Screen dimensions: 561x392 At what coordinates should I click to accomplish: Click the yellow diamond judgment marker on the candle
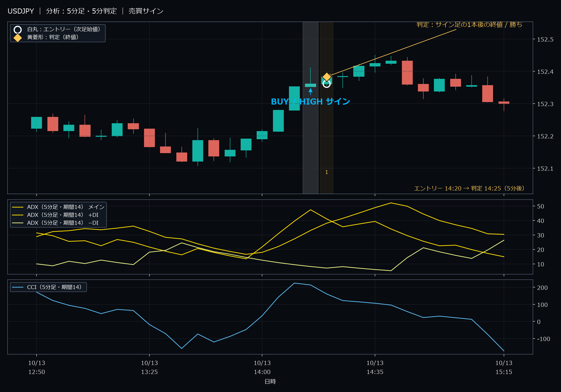click(327, 77)
